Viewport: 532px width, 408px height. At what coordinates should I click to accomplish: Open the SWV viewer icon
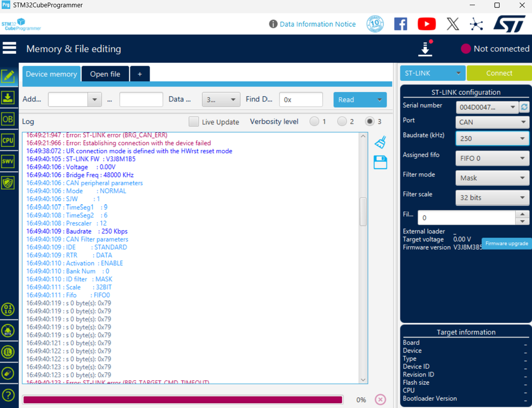[x=8, y=161]
